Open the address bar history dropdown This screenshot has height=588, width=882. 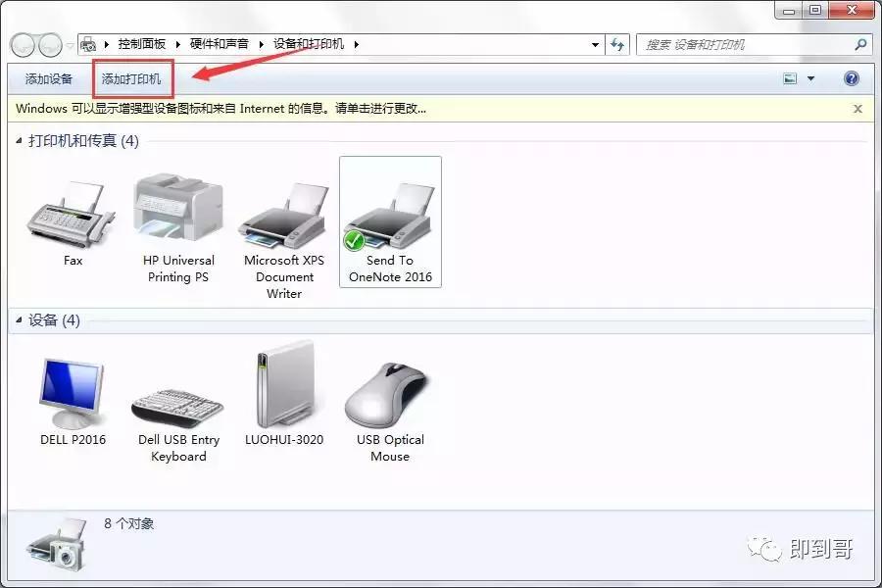(595, 44)
